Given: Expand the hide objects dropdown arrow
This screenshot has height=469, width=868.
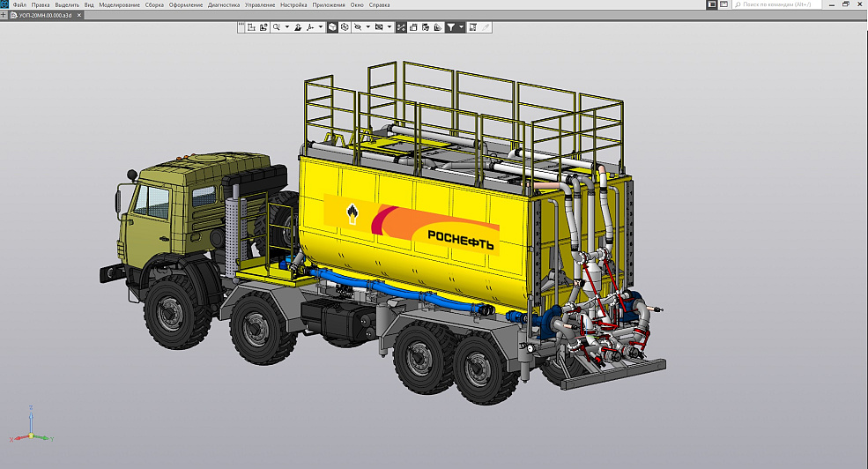Looking at the screenshot, I should [x=368, y=27].
